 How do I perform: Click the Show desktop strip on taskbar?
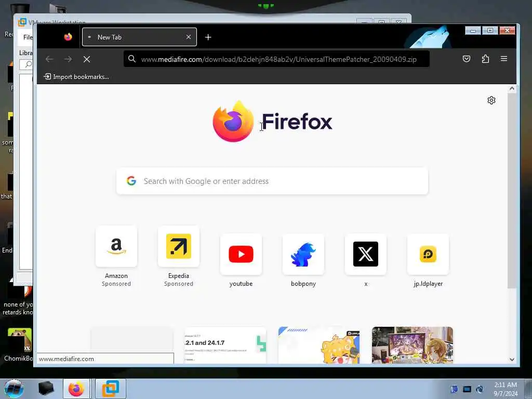[x=528, y=389]
